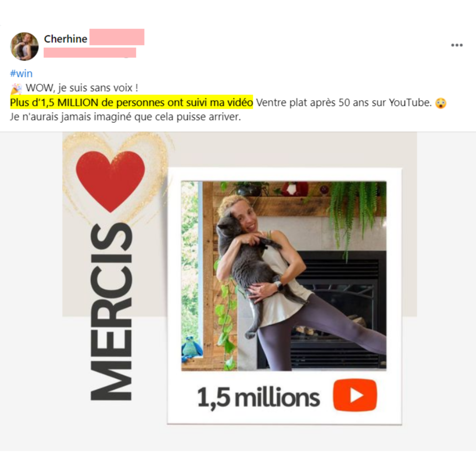Click the yellow highlighted 1,5 MILLION sentence
This screenshot has height=476, width=476.
132,102
